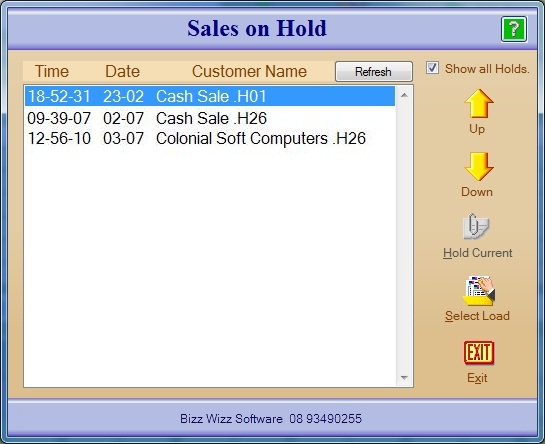The image size is (545, 444).
Task: Click the Date column header
Action: pos(122,71)
